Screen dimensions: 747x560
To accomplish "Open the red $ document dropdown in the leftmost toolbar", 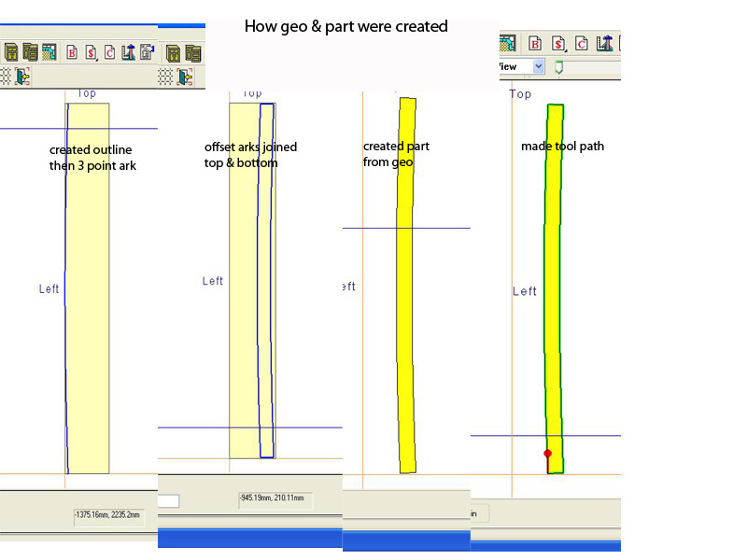I will pyautogui.click(x=92, y=51).
